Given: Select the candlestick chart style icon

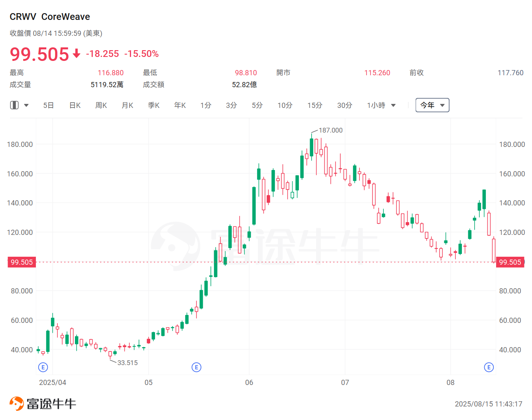Looking at the screenshot, I should 15,105.
